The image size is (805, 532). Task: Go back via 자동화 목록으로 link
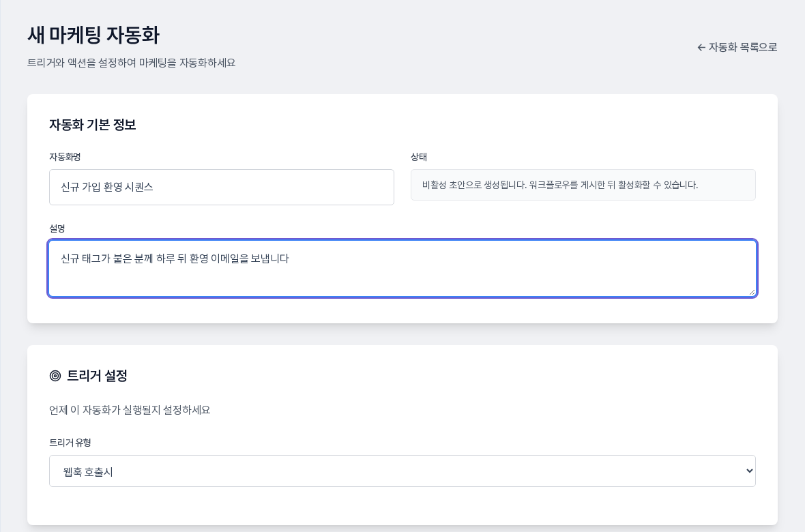click(x=737, y=47)
